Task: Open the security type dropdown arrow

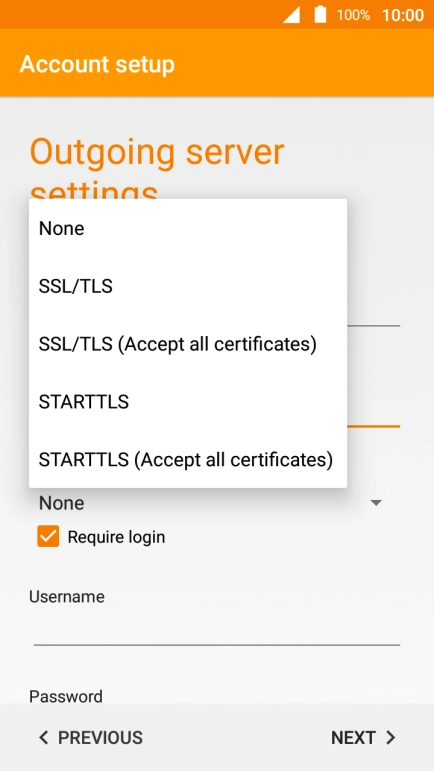Action: [x=376, y=503]
